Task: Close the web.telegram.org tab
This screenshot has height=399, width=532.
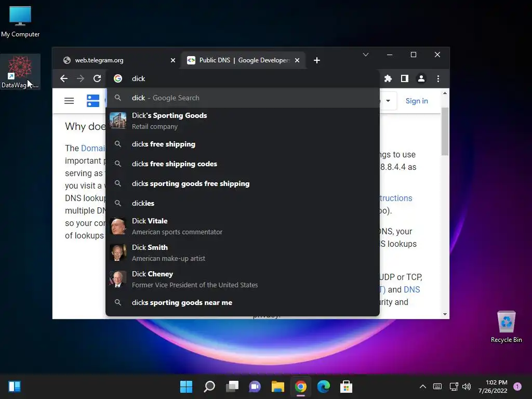Action: [x=173, y=60]
